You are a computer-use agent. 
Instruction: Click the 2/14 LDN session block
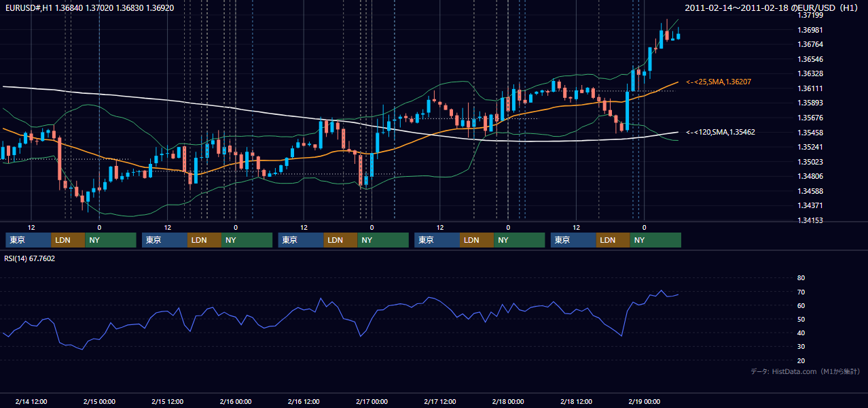[x=68, y=240]
